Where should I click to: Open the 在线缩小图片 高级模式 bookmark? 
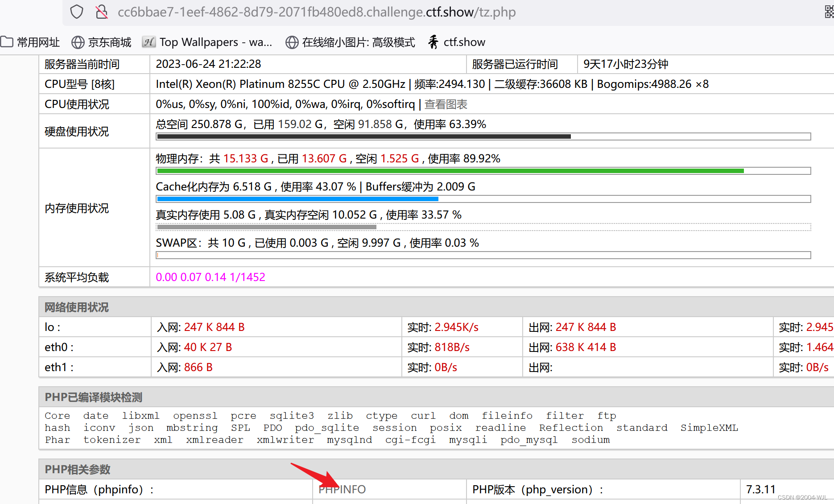click(358, 42)
